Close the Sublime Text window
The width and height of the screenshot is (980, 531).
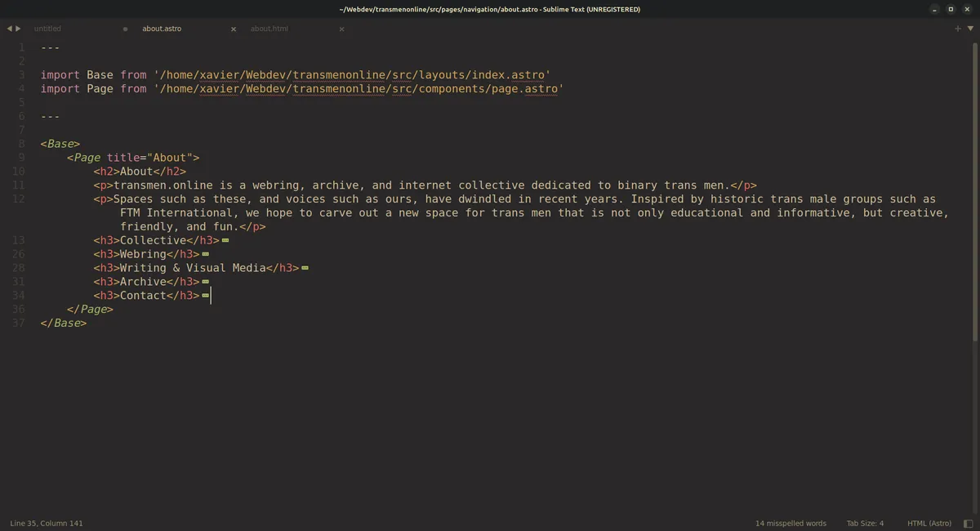966,9
